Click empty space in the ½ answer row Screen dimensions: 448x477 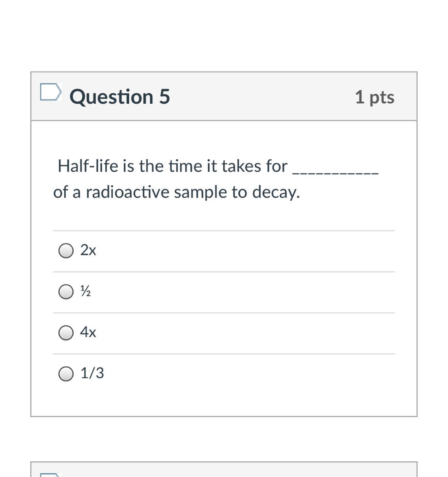coord(239,292)
